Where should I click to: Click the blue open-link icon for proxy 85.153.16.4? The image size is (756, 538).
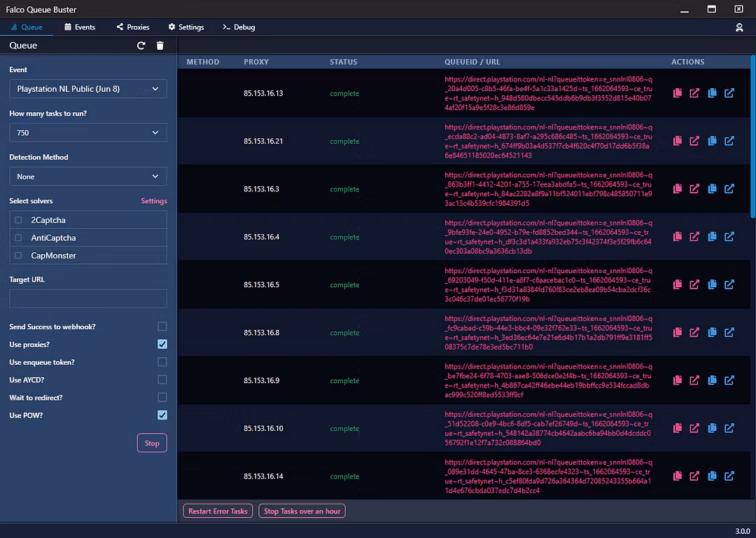729,237
